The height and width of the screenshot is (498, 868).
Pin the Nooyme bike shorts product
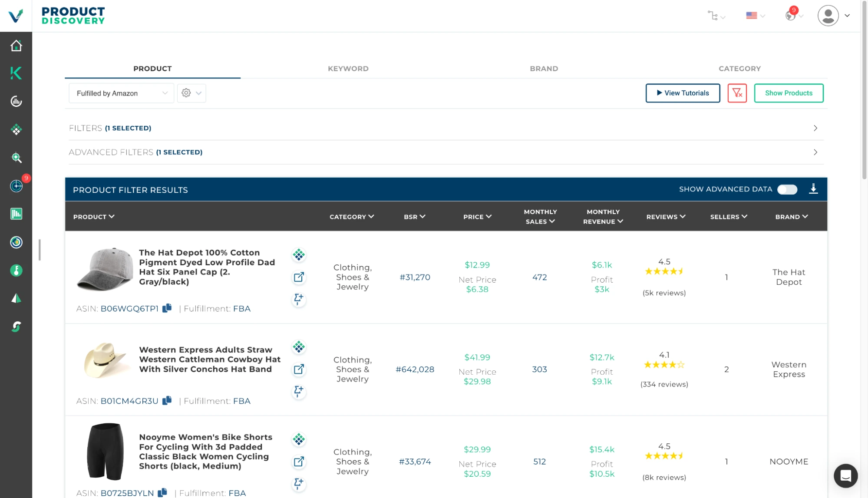(x=299, y=484)
